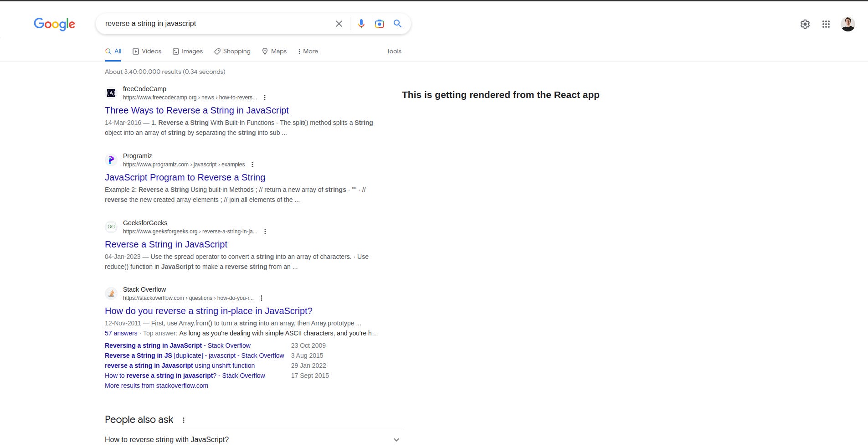Click the 'People also ask' heading

(x=139, y=420)
